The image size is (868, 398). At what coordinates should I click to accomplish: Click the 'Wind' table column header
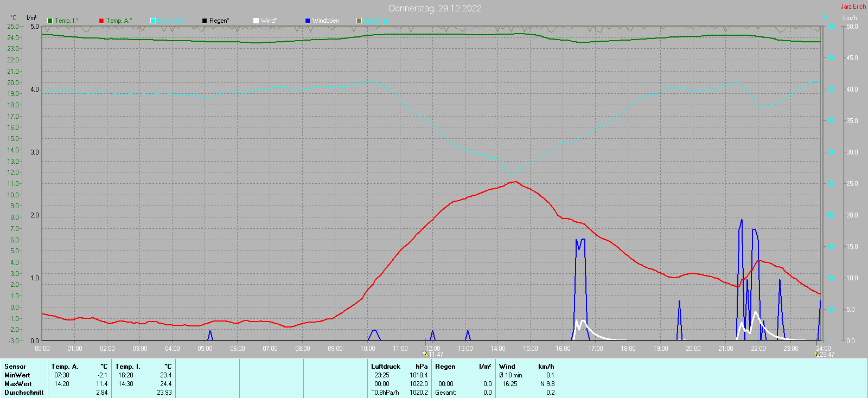507,367
